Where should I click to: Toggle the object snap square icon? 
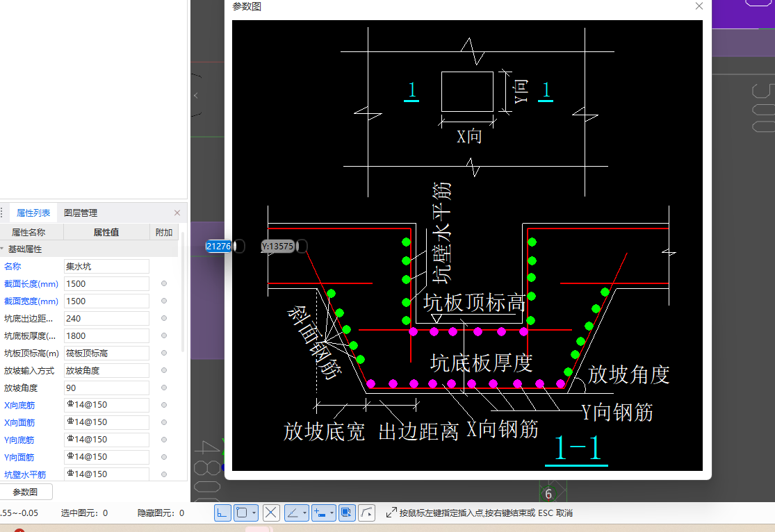(x=242, y=513)
